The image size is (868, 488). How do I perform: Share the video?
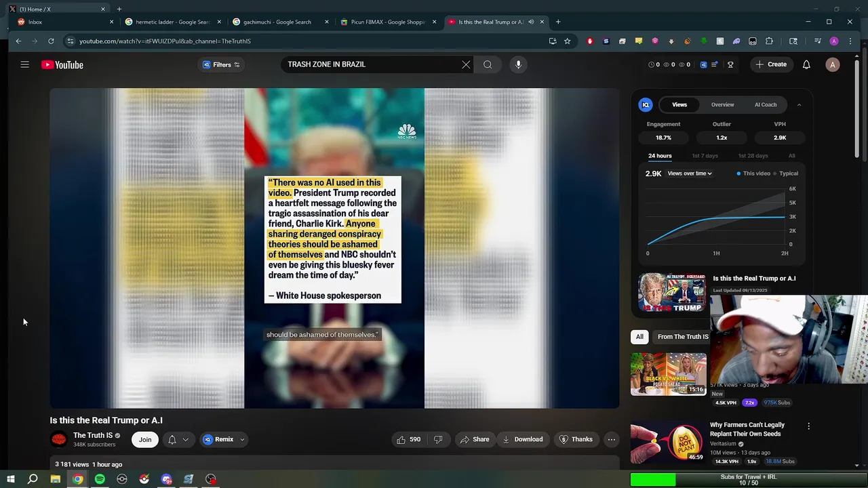point(474,439)
